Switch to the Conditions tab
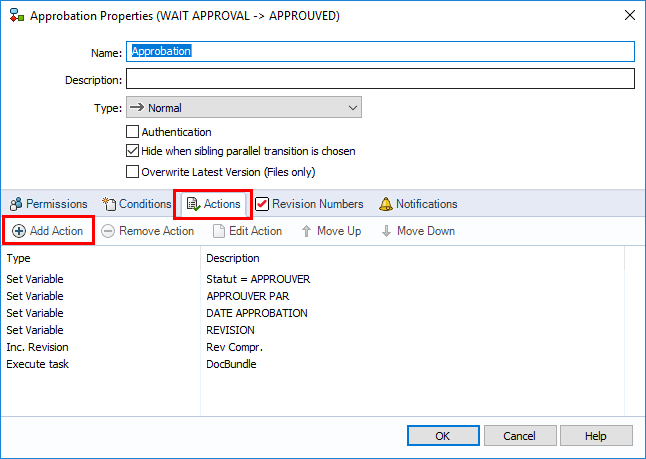Image resolution: width=646 pixels, height=459 pixels. point(136,204)
